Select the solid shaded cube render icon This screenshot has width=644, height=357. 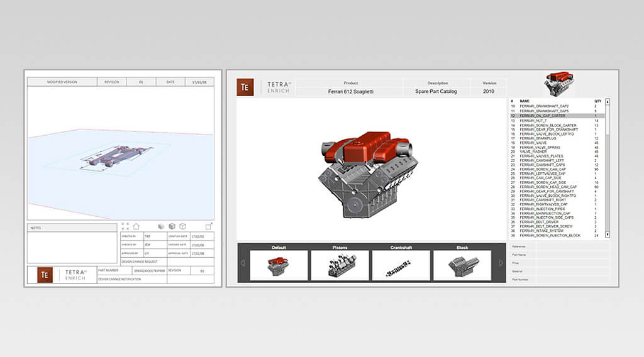161,226
